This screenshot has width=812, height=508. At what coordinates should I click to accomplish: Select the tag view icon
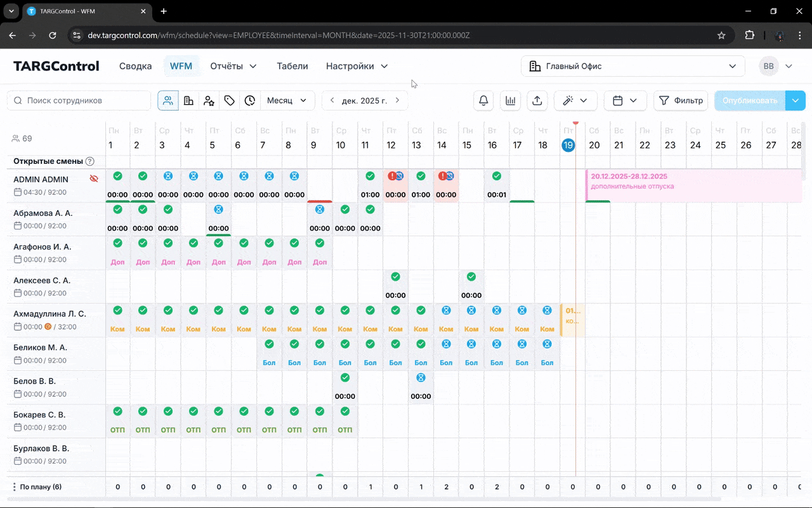[230, 100]
